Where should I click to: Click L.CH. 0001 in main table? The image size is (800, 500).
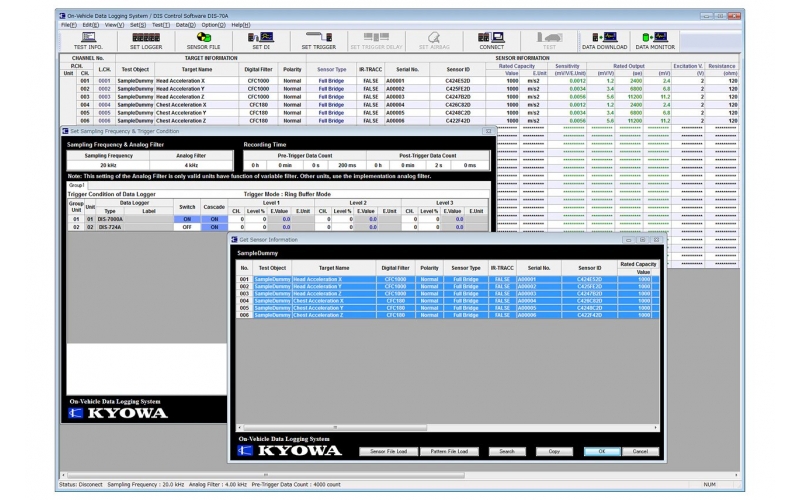point(105,81)
